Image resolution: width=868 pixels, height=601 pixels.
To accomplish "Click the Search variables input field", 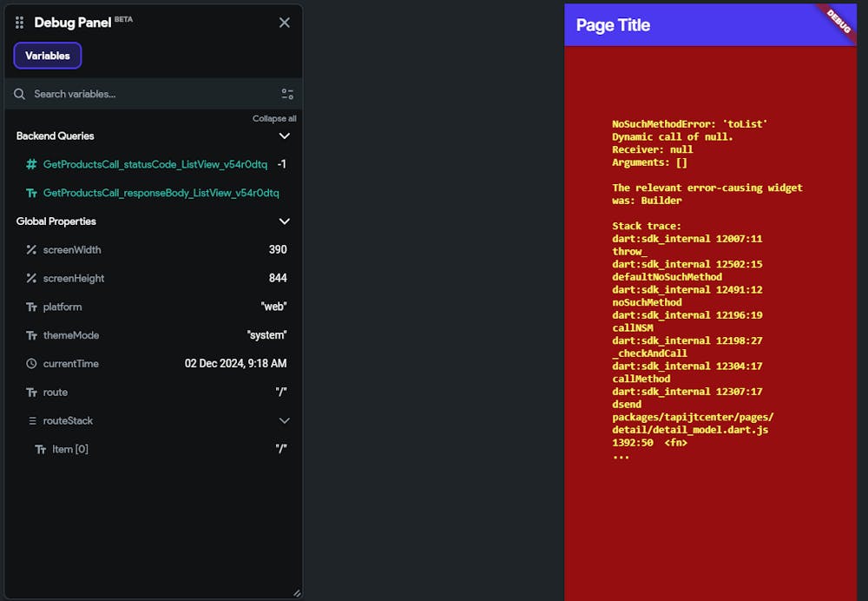I will tap(154, 94).
